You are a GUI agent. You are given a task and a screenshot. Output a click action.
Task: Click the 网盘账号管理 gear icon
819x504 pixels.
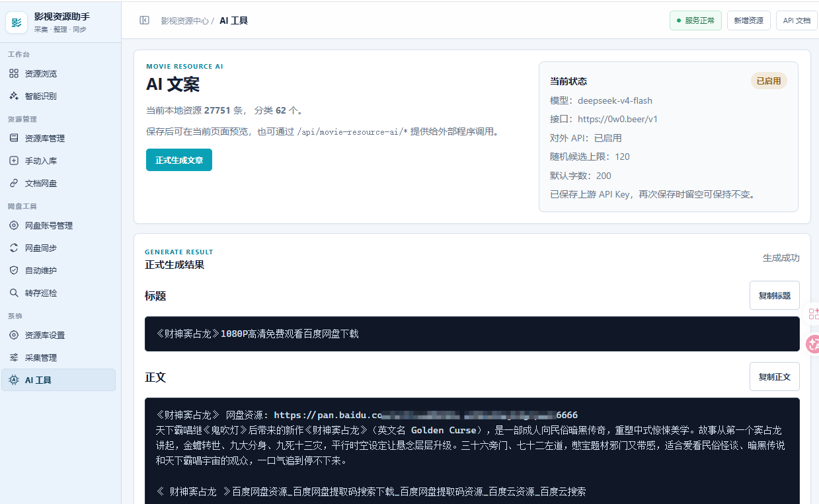point(14,225)
